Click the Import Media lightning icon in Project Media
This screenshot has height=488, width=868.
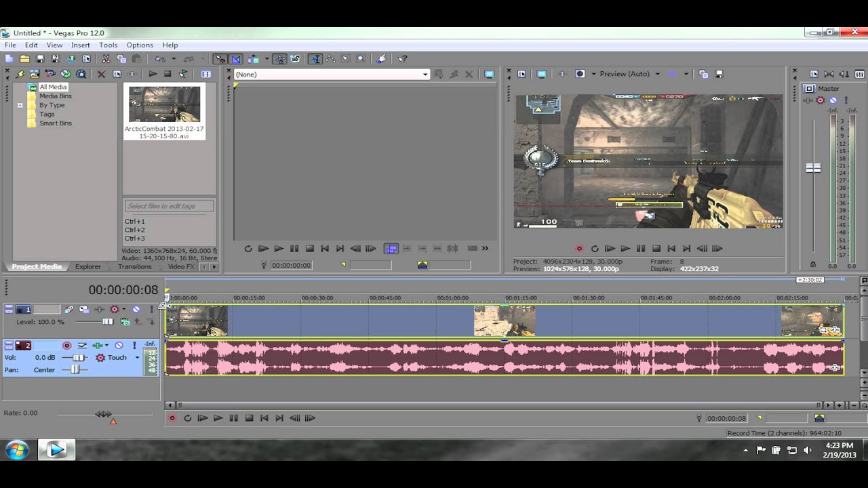coord(20,74)
